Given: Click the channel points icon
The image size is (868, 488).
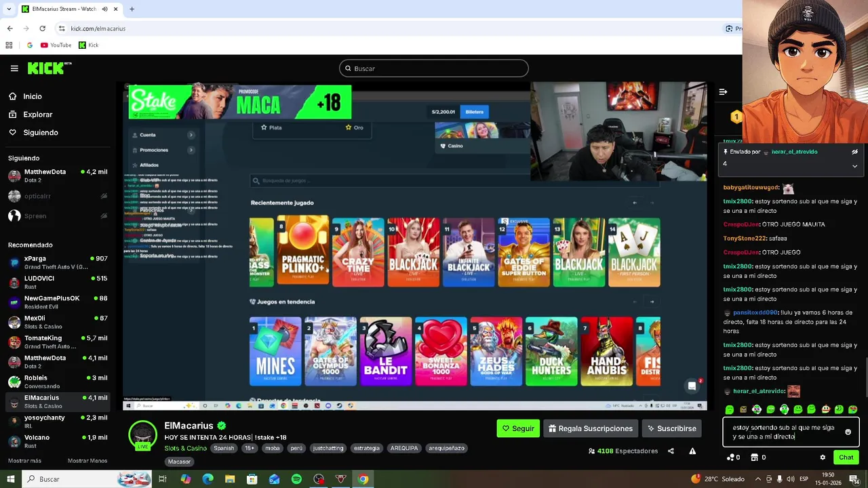Looking at the screenshot, I should pyautogui.click(x=730, y=457).
